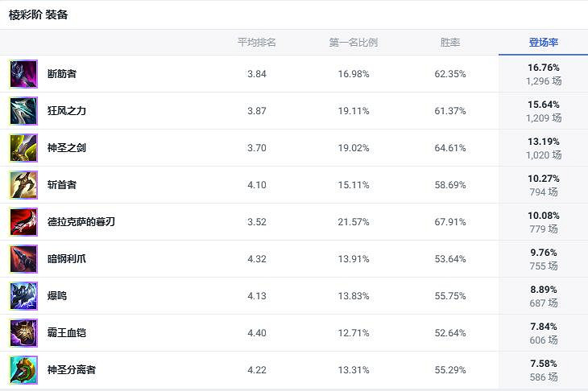Open the 神圣分离者 name link
The height and width of the screenshot is (391, 588).
72,370
